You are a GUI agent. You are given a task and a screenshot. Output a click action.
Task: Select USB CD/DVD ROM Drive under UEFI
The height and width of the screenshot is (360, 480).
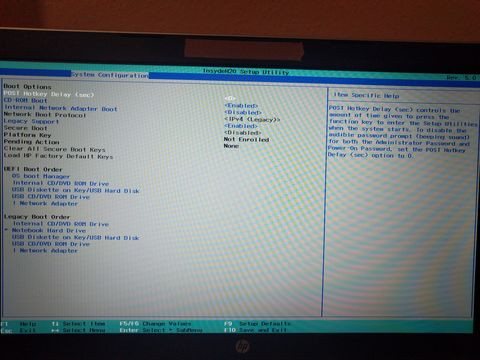point(51,197)
